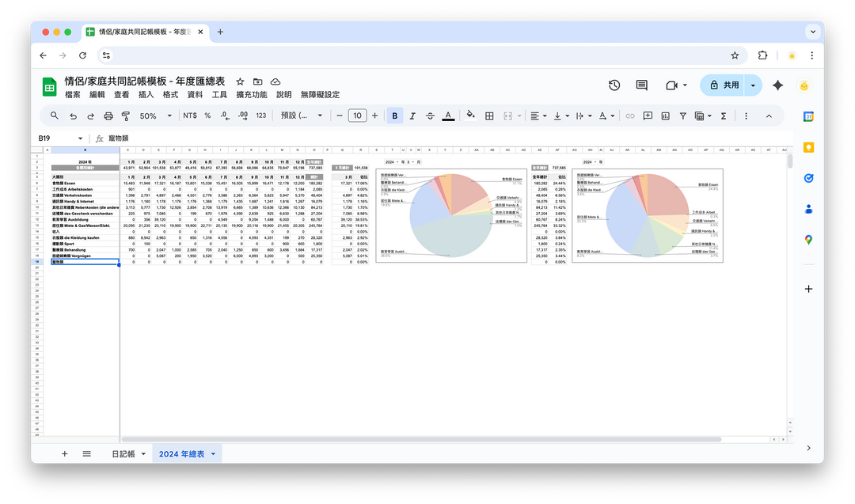855x504 pixels.
Task: Toggle italic text formatting
Action: click(x=412, y=116)
